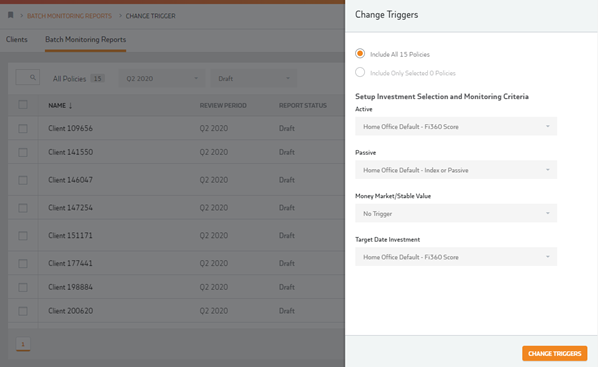Click the bookmark icon in breadcrumb
The width and height of the screenshot is (598, 367).
(x=11, y=15)
